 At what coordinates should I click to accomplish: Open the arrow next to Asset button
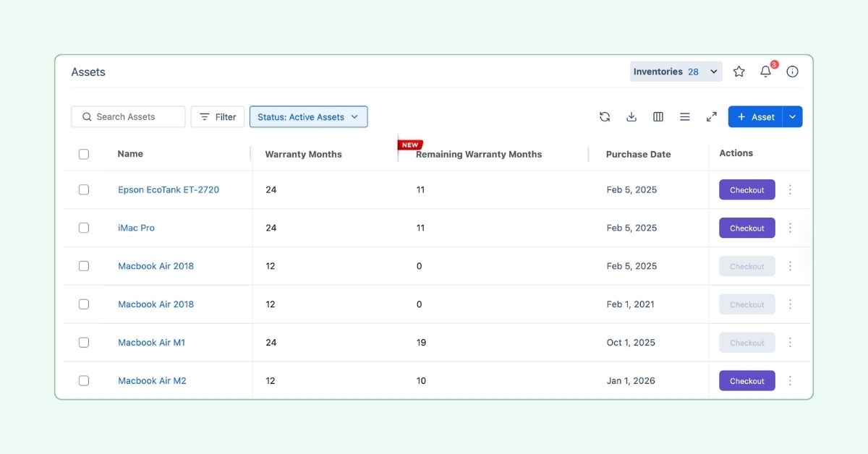[793, 117]
